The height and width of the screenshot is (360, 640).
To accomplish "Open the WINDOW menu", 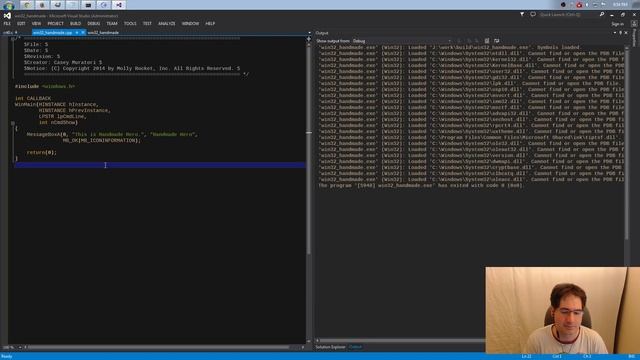I will pos(190,24).
